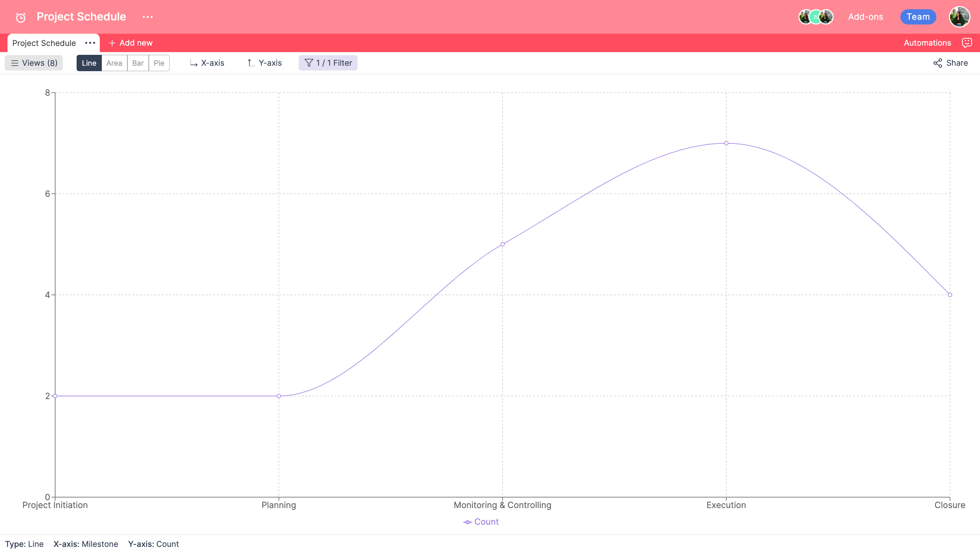Click the y-axis value 6
This screenshot has width=980, height=553.
click(48, 194)
